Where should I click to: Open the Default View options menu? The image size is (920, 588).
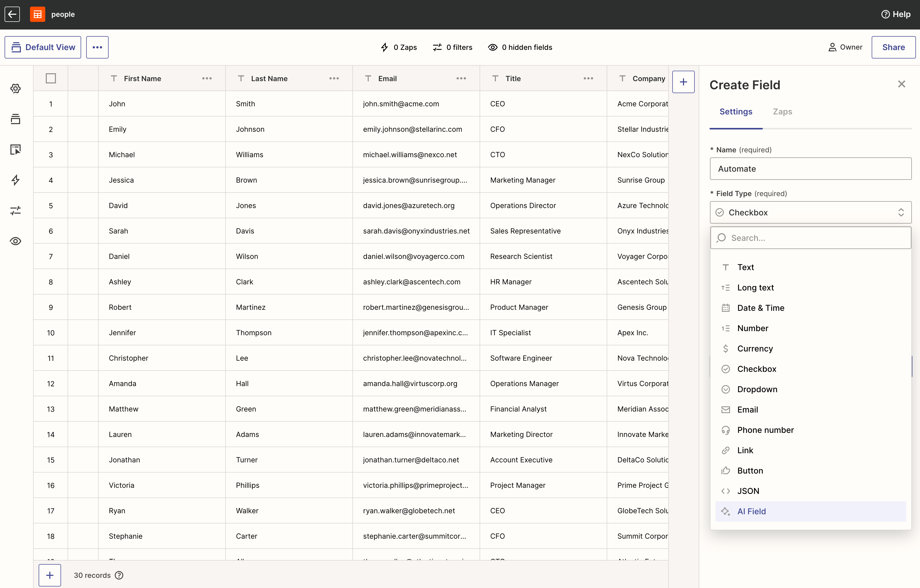click(97, 47)
